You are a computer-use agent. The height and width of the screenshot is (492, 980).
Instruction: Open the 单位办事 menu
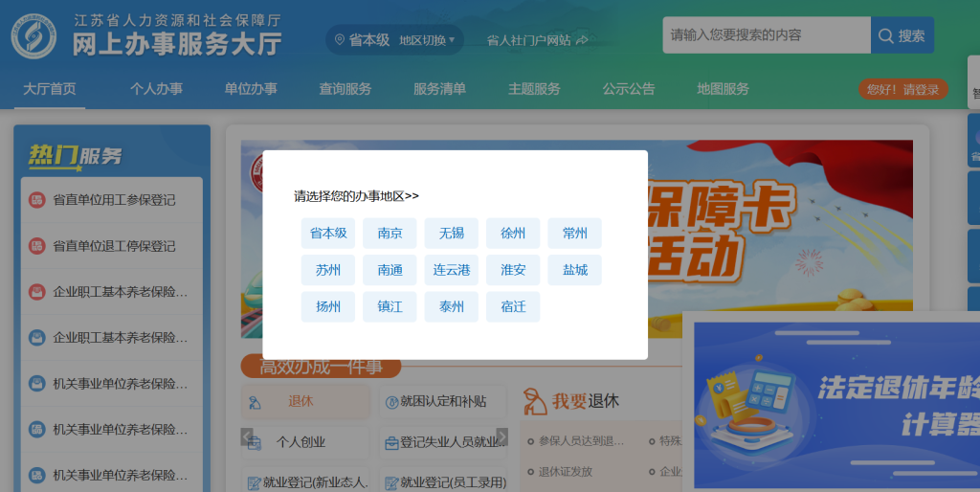251,89
